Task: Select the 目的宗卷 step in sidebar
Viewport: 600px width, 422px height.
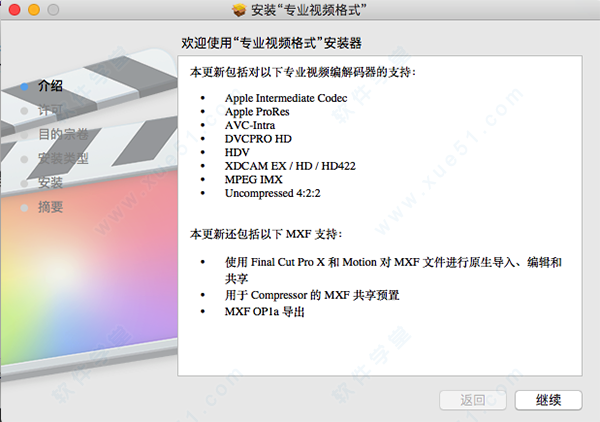Action: click(x=63, y=134)
